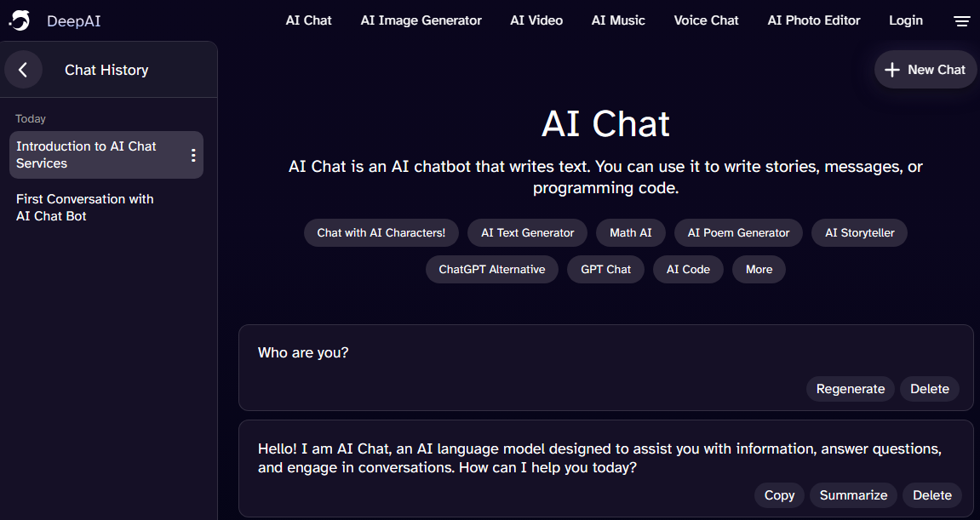Copy the AI Chat reply
This screenshot has width=980, height=520.
pyautogui.click(x=778, y=494)
